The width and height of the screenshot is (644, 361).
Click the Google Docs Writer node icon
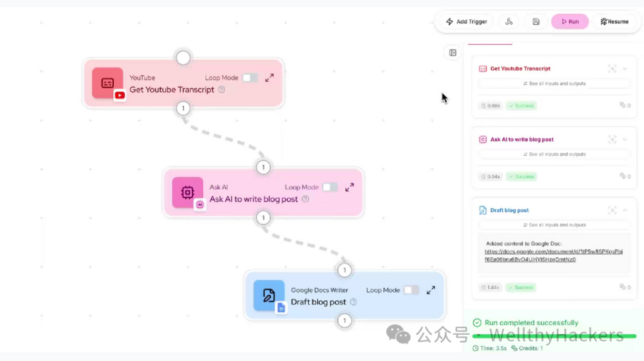[x=269, y=295]
